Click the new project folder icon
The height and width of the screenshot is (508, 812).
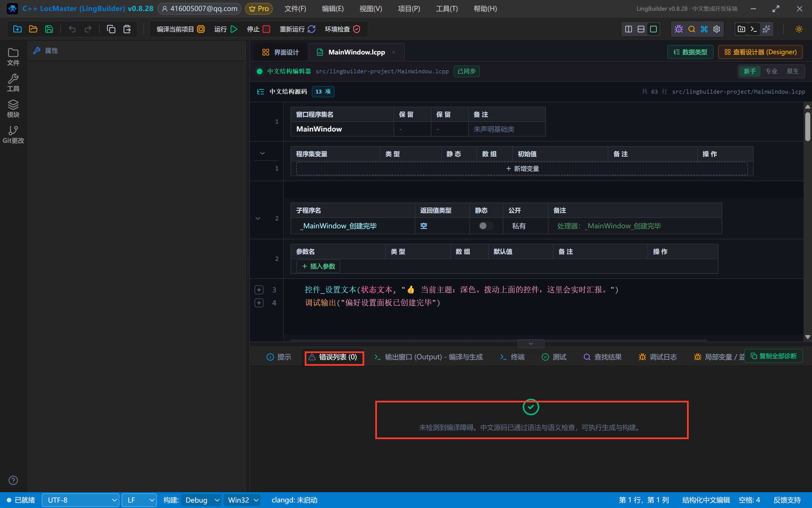[x=17, y=29]
